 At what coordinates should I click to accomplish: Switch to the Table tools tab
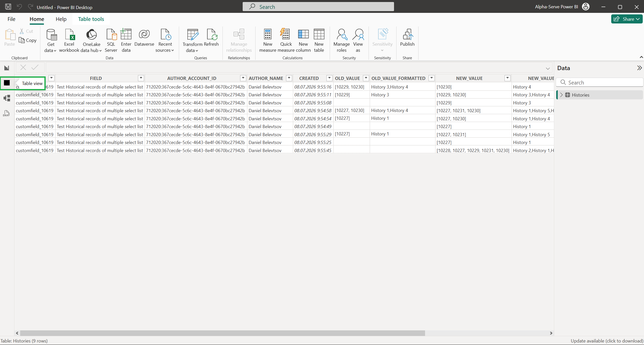91,19
